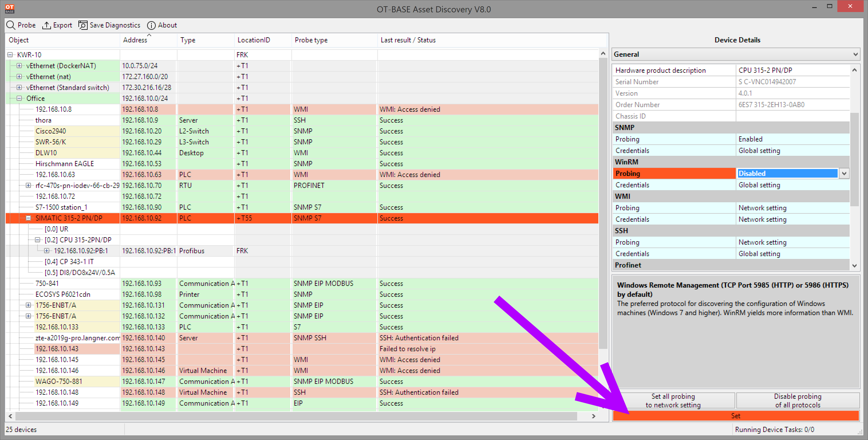Maximize the OT-BASE window
868x440 pixels.
(x=829, y=6)
